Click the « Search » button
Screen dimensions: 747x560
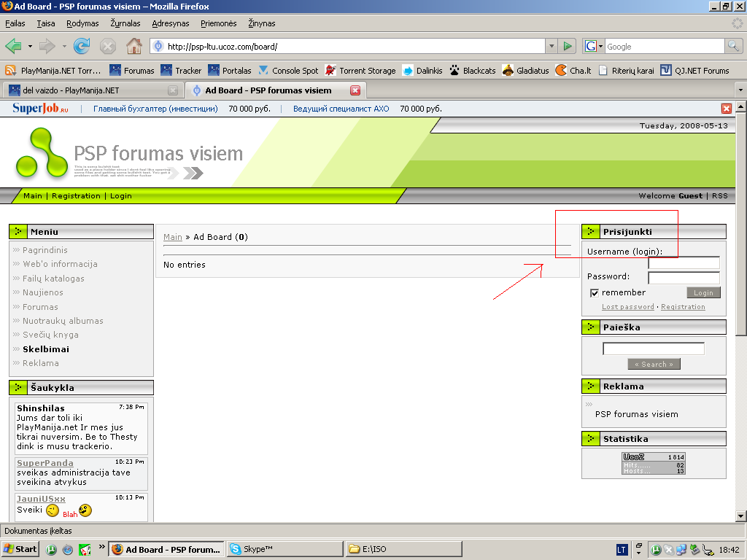pos(654,365)
